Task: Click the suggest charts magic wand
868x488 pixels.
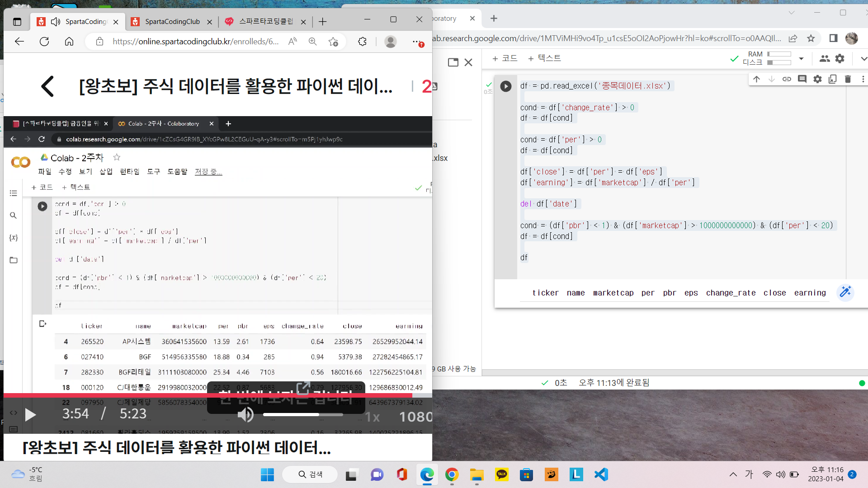Action: (845, 292)
